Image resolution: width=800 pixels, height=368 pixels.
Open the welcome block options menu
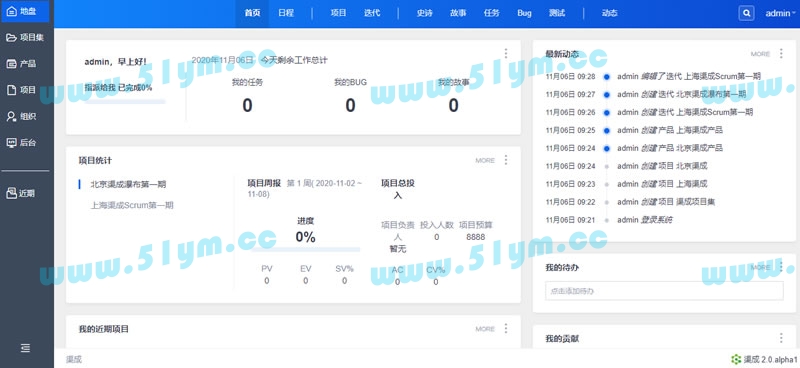point(506,54)
